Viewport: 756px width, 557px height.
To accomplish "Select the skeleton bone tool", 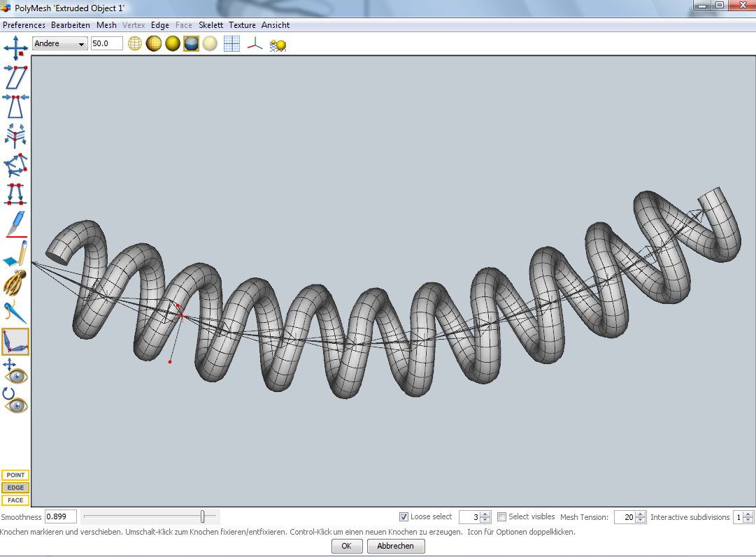I will point(15,341).
